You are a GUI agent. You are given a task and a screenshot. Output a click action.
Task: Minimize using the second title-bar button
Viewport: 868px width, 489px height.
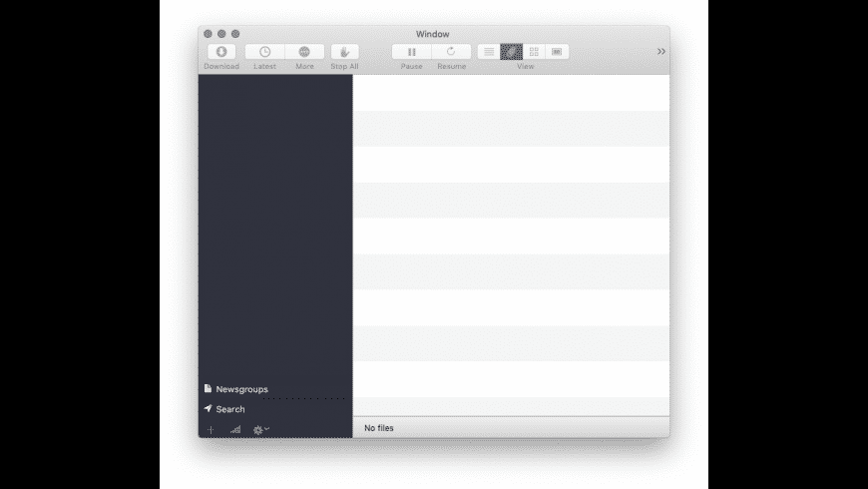click(x=221, y=34)
